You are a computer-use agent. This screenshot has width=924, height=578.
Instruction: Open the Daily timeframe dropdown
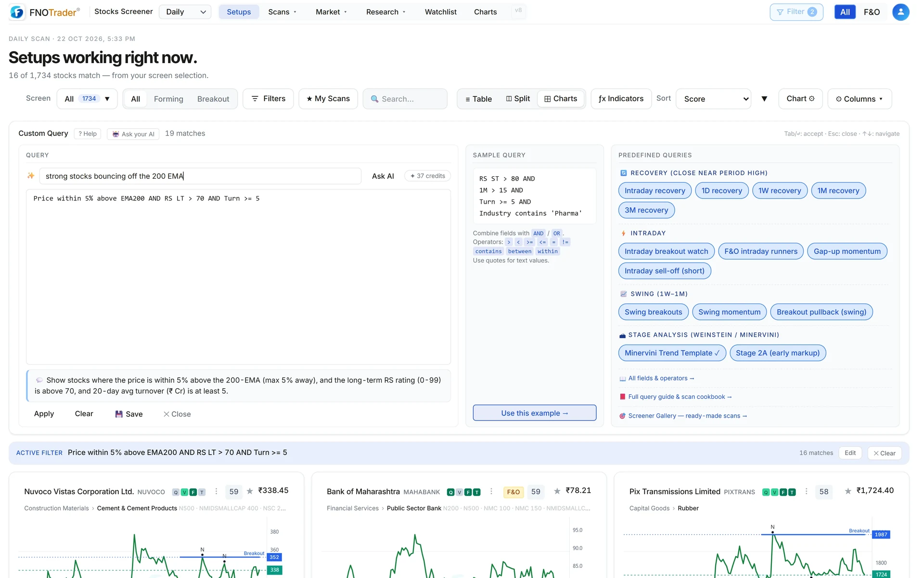pos(185,12)
